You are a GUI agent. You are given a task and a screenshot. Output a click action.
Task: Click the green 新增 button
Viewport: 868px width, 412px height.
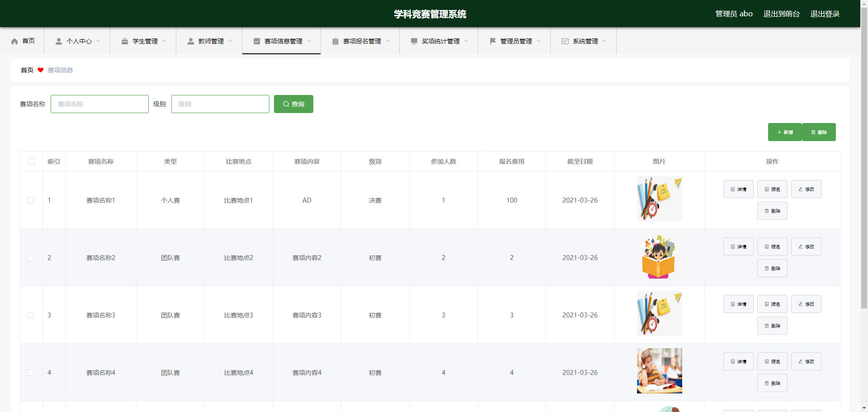785,132
